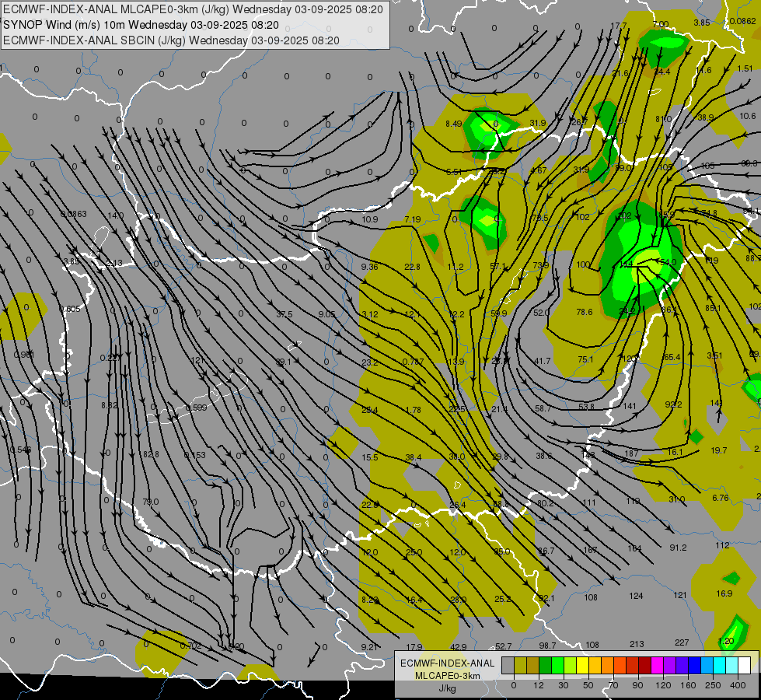761x700 pixels.
Task: Select the magenta legend color swatch
Action: pos(658,666)
